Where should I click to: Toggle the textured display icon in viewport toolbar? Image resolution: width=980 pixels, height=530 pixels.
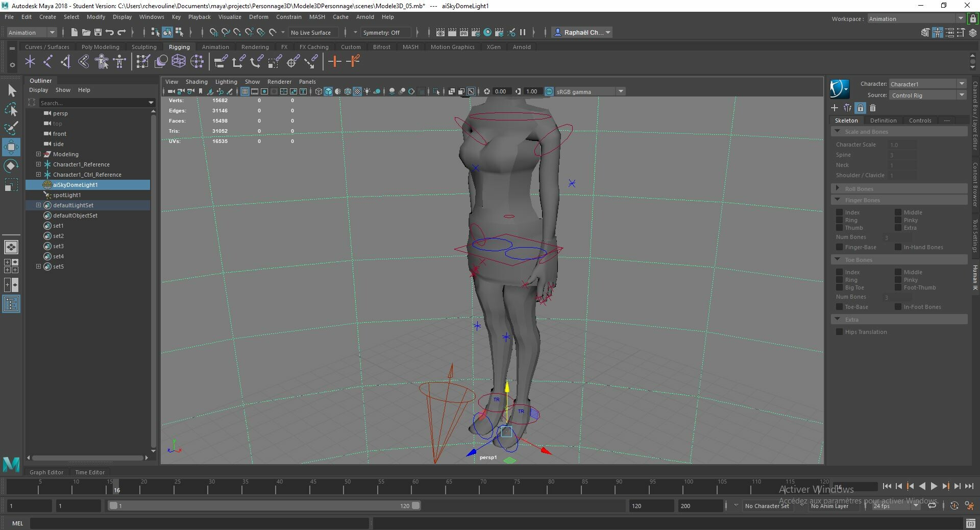click(357, 91)
